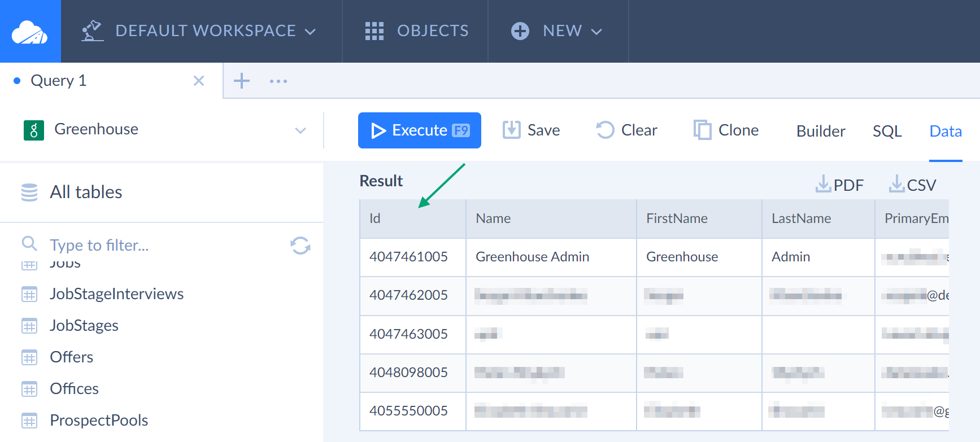The height and width of the screenshot is (442, 980).
Task: Switch to Builder view
Action: pyautogui.click(x=821, y=131)
